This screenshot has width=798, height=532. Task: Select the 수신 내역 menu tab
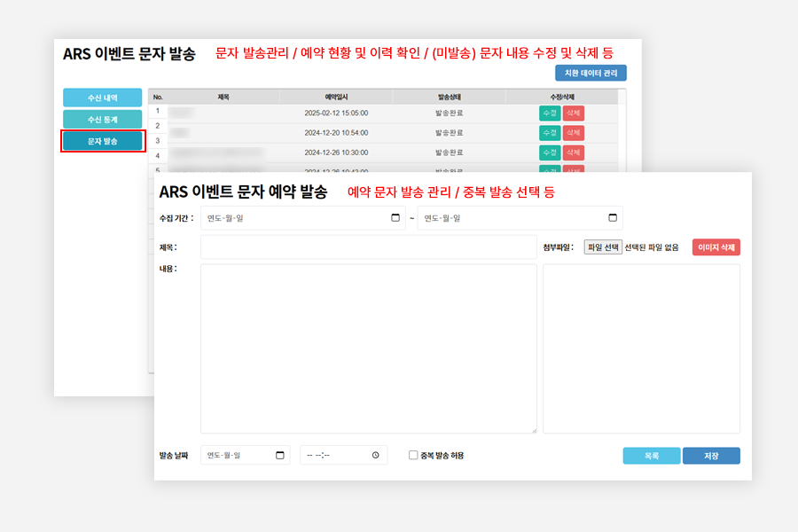(102, 98)
